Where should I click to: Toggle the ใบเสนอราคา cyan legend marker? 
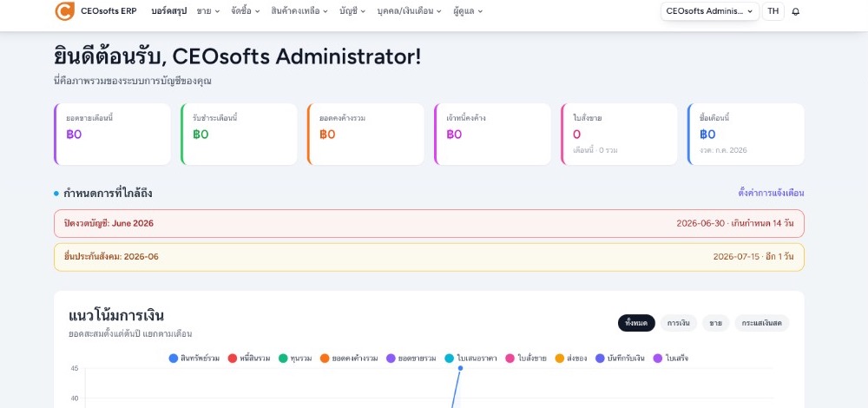point(450,359)
